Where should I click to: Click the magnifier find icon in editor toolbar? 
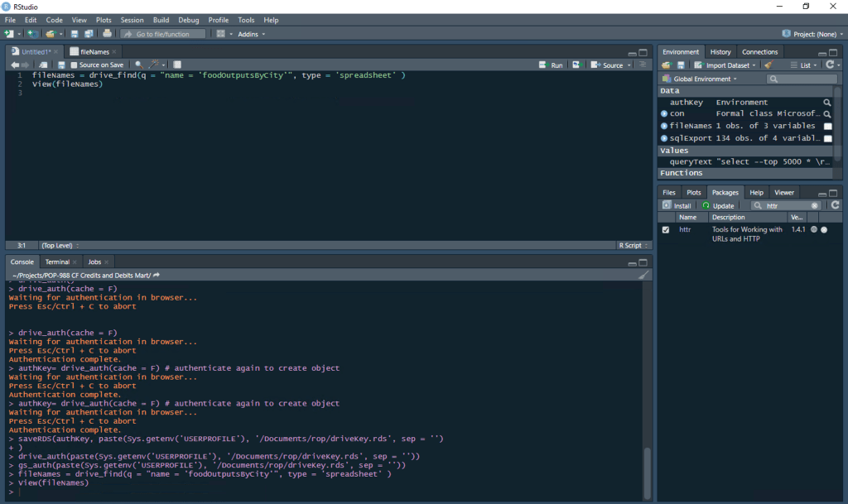click(138, 65)
